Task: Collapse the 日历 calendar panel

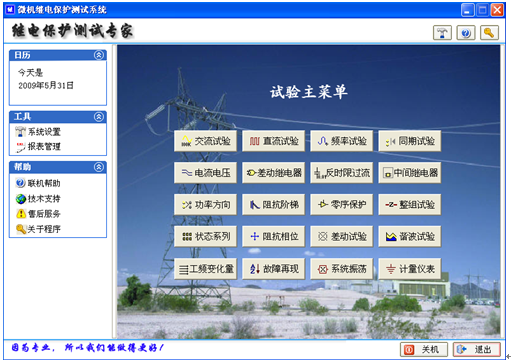Action: point(99,55)
